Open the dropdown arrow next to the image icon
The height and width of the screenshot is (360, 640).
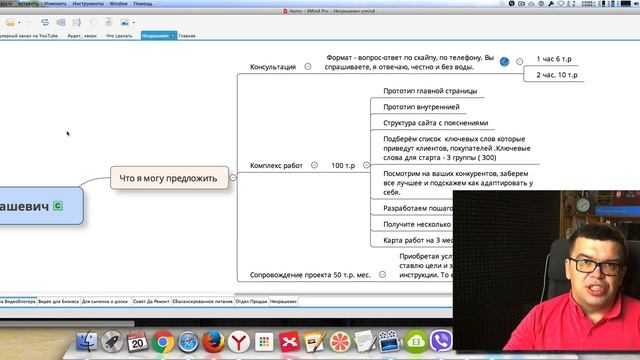[133, 23]
